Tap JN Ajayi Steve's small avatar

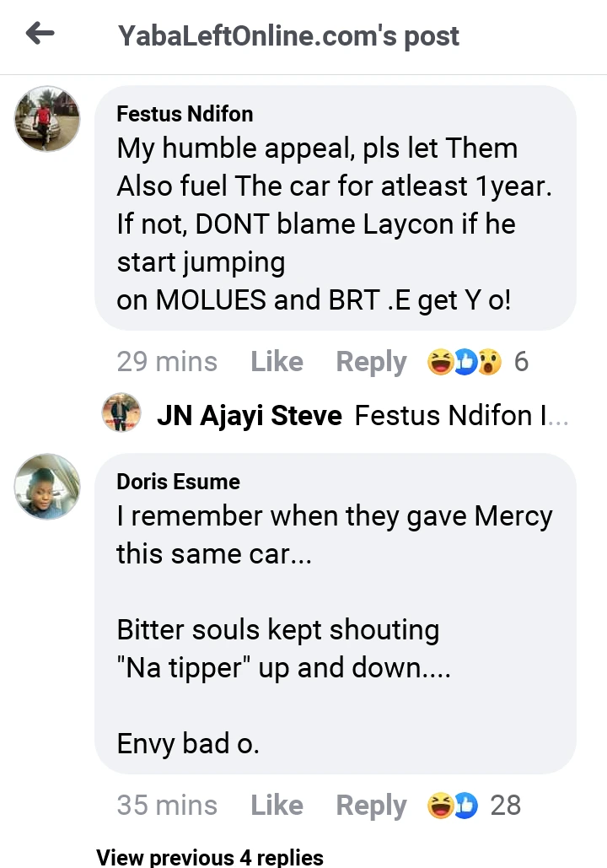point(121,415)
